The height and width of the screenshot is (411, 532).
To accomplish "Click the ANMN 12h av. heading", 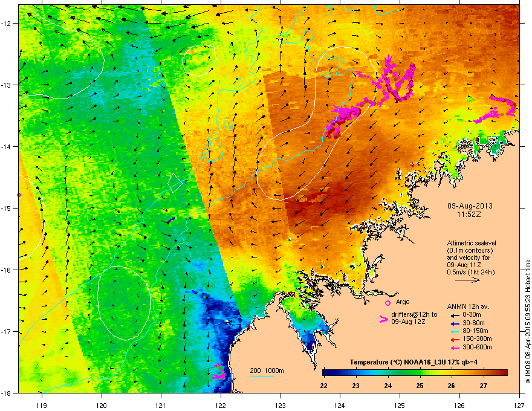I will pyautogui.click(x=468, y=306).
